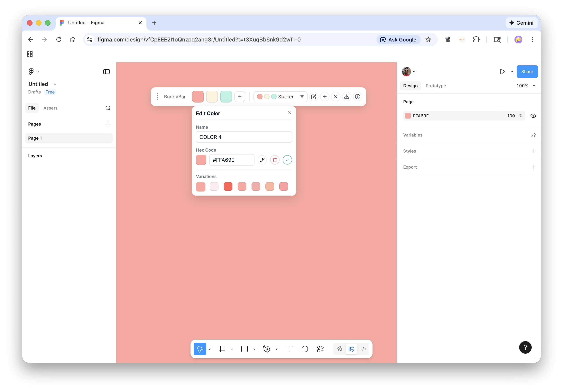Confirm the hex code with the green checkmark
Viewport: 563px width, 392px height.
(287, 160)
